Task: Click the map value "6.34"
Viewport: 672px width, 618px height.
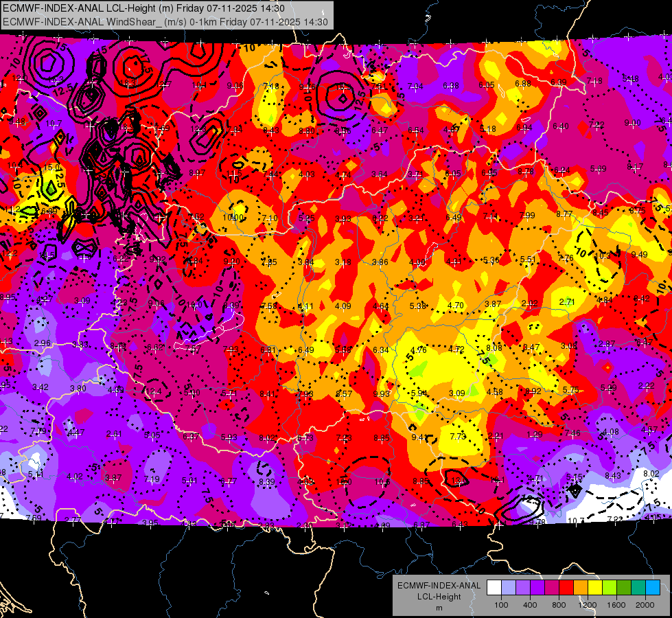Action: tap(381, 350)
